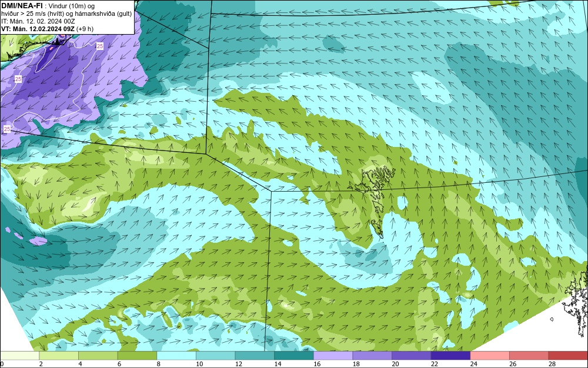Image resolution: width=588 pixels, height=368 pixels.
Task: Click the legend scale value '2'
Action: 41,364
